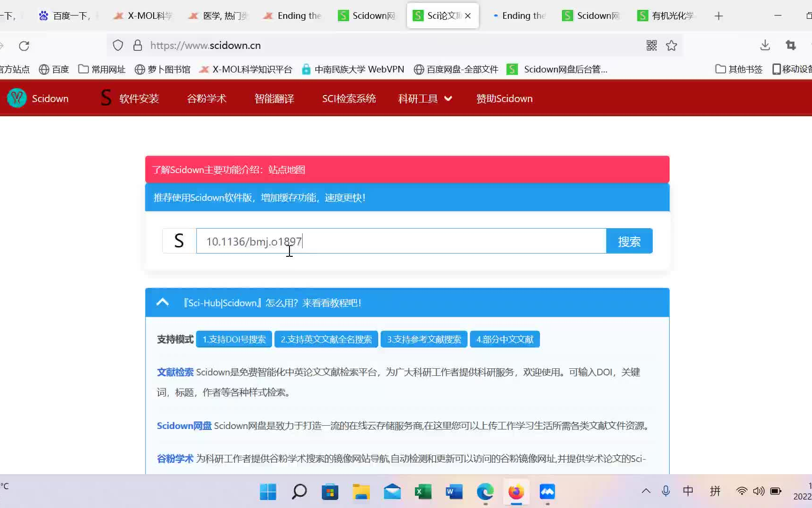Click the 3.支持参考文献搜索 button
The height and width of the screenshot is (508, 812).
click(424, 339)
